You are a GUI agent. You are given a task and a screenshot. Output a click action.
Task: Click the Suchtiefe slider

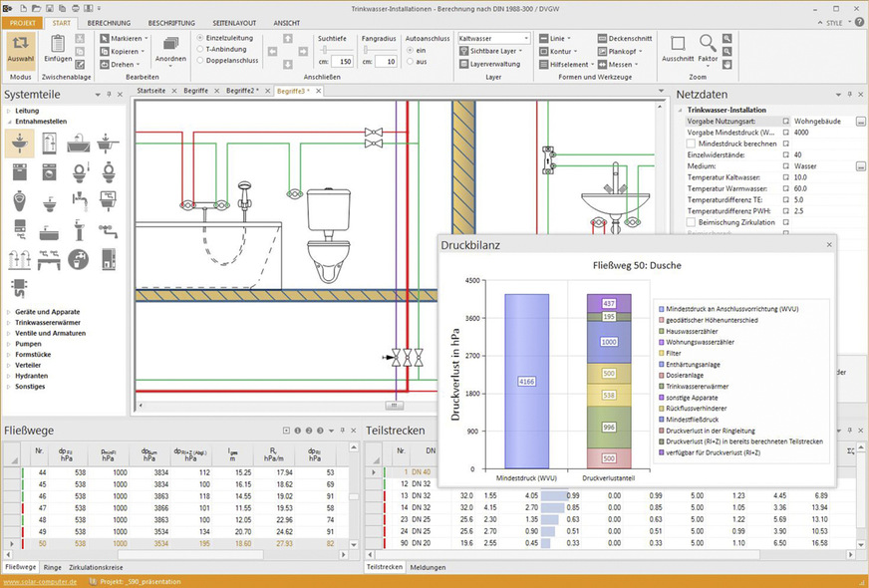(333, 50)
